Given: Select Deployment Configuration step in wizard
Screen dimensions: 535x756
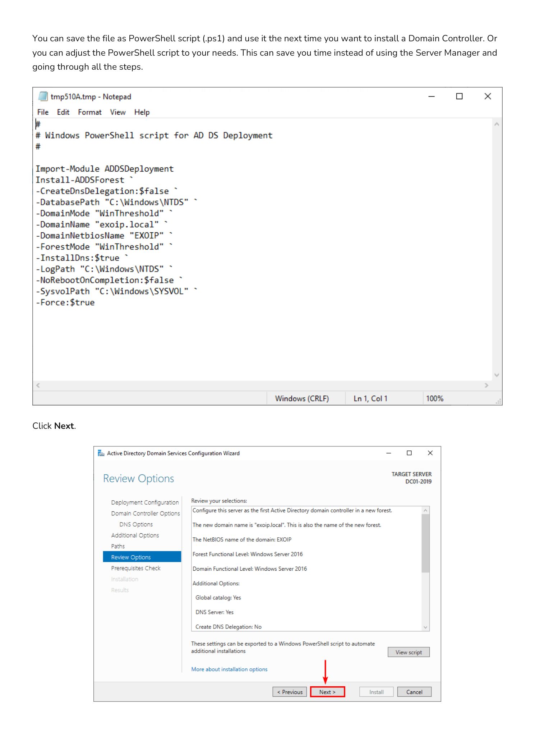Looking at the screenshot, I should (x=145, y=502).
